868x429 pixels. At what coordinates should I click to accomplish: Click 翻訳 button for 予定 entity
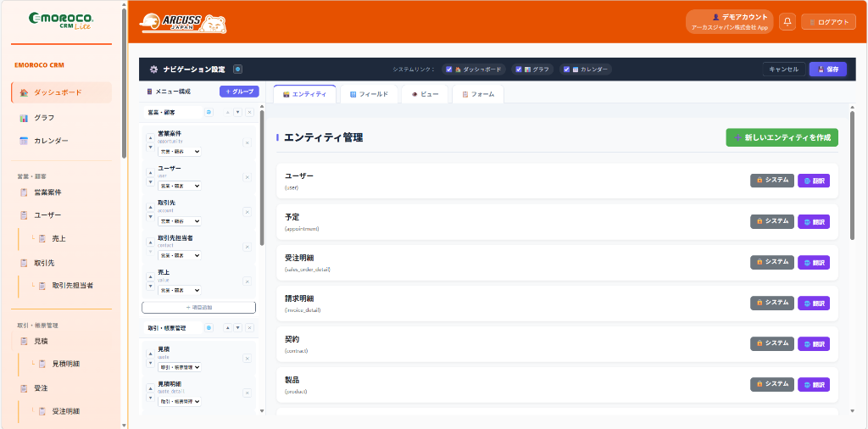click(814, 221)
